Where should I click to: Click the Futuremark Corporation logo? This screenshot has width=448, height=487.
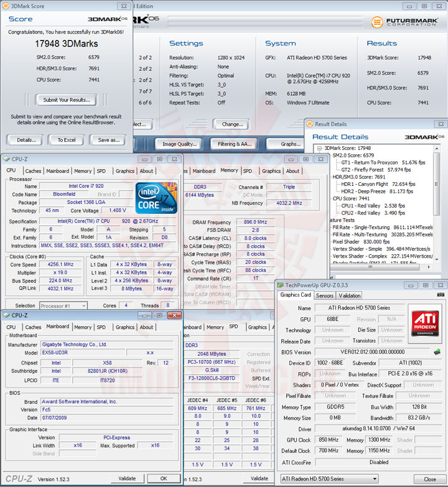(405, 22)
